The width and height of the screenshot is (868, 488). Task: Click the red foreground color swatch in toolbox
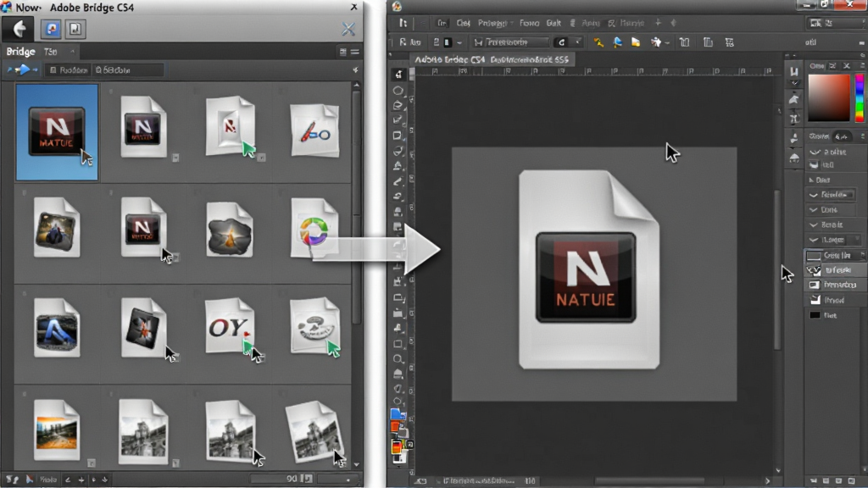[395, 427]
